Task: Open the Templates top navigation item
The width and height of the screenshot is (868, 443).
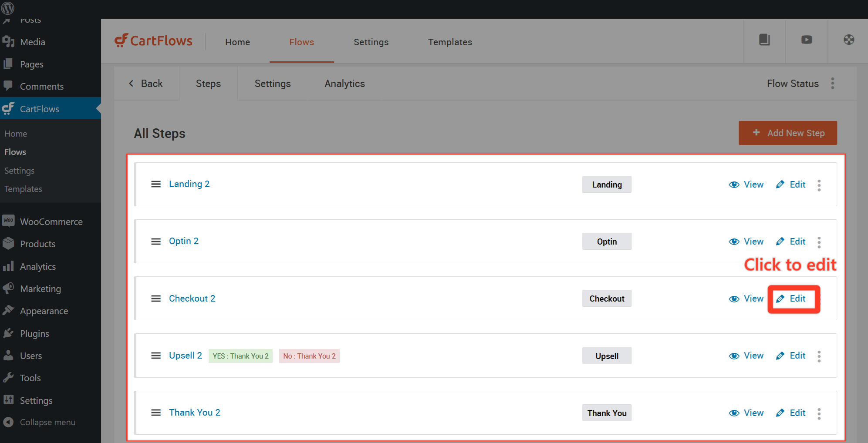Action: pos(450,42)
